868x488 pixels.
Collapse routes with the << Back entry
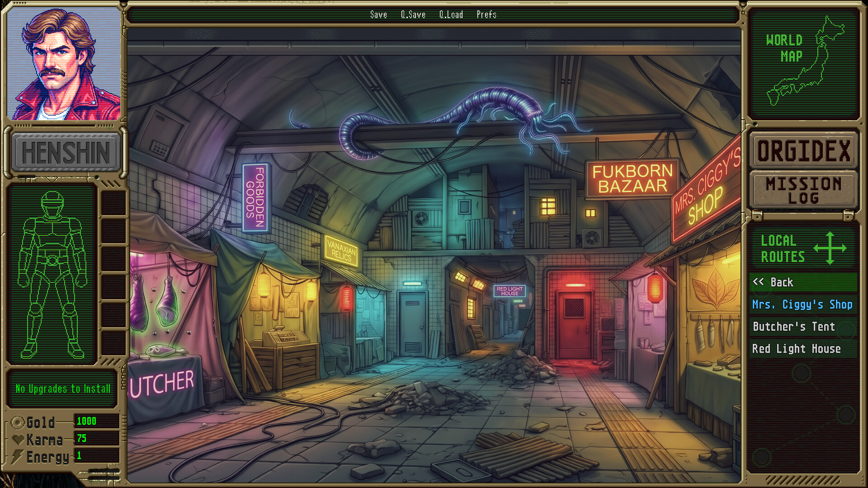(x=802, y=282)
